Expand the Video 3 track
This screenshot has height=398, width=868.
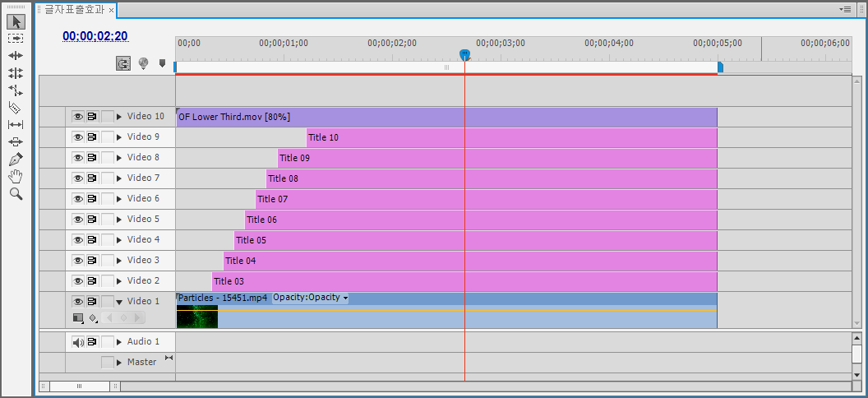coord(119,260)
